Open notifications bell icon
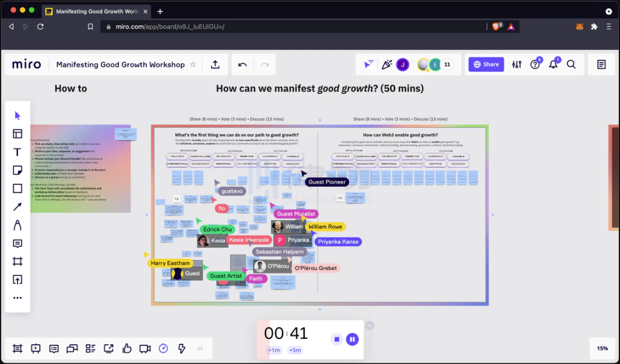The image size is (620, 364). (553, 65)
